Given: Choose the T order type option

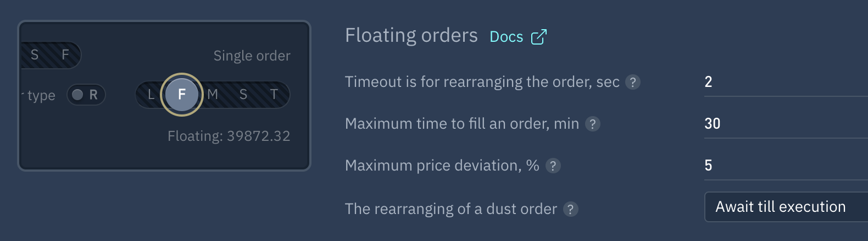Looking at the screenshot, I should (274, 95).
